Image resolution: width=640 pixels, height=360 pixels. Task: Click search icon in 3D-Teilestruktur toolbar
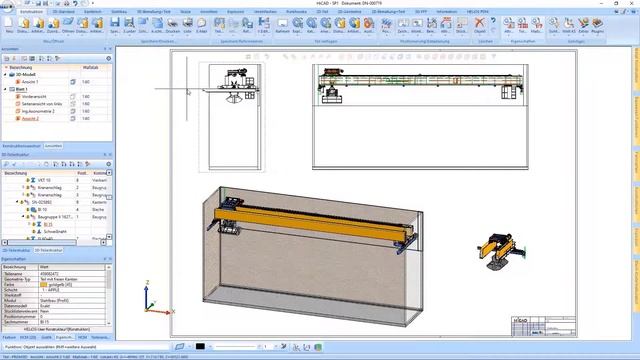tap(7, 164)
